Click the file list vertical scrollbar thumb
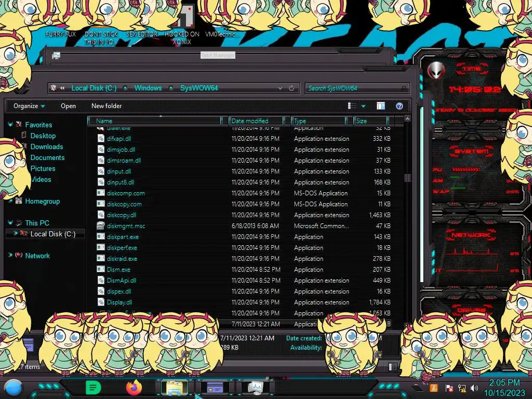The width and height of the screenshot is (532, 399). [407, 178]
